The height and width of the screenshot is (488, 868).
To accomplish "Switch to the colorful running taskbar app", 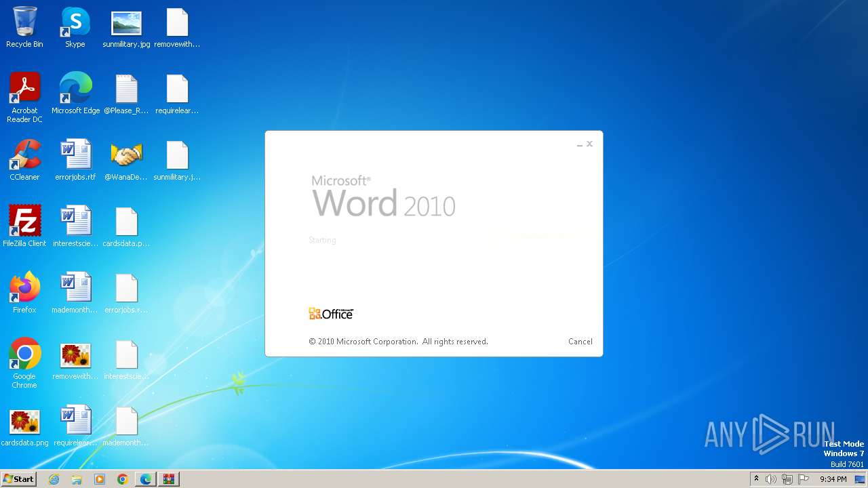I will (x=169, y=479).
